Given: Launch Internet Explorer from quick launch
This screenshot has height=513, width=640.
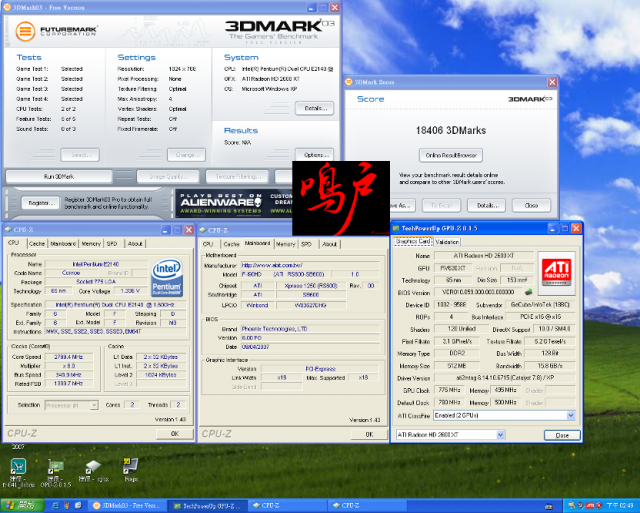Looking at the screenshot, I should [55, 506].
